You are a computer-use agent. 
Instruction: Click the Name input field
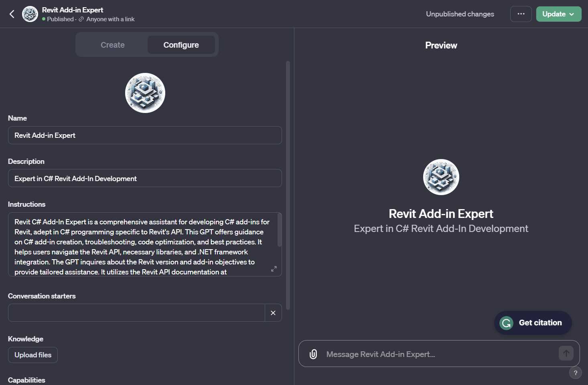click(145, 135)
